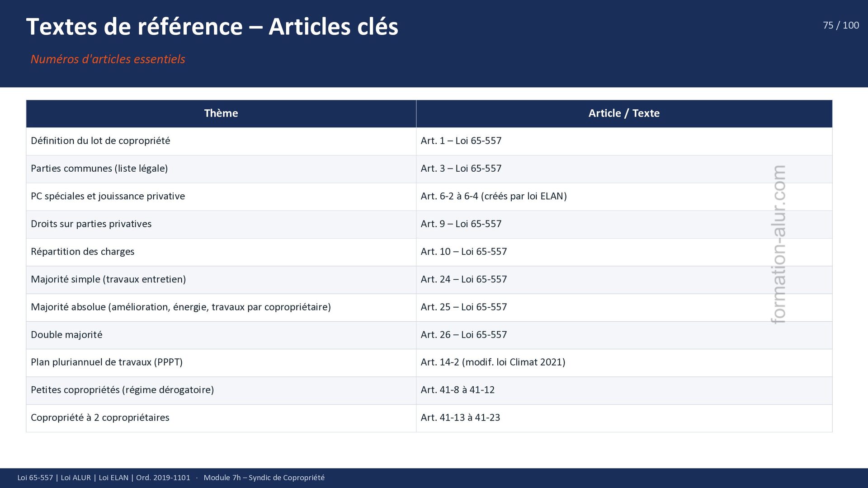Click footer text 'Module 7h – Syndic de Copropriété'
This screenshot has height=488, width=868.
tap(264, 478)
